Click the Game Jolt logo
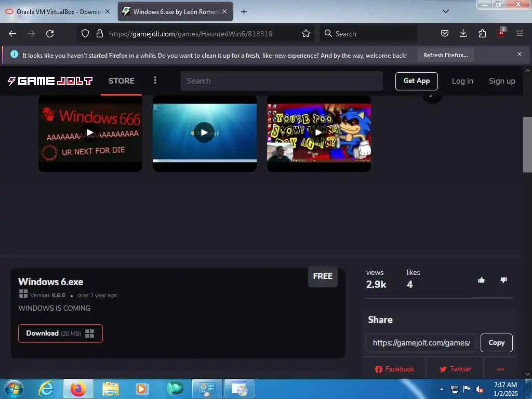532x399 pixels. 50,81
